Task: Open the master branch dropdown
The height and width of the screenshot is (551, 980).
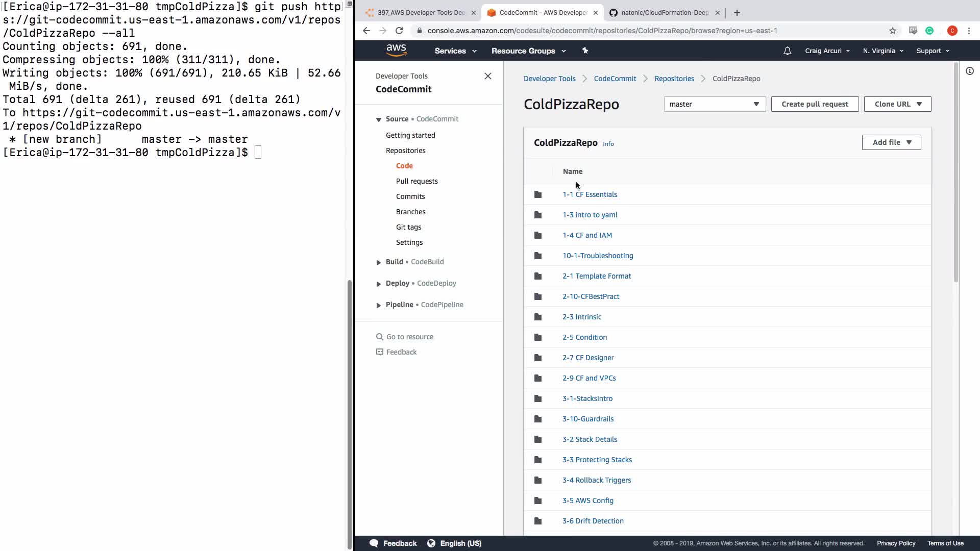Action: (714, 104)
